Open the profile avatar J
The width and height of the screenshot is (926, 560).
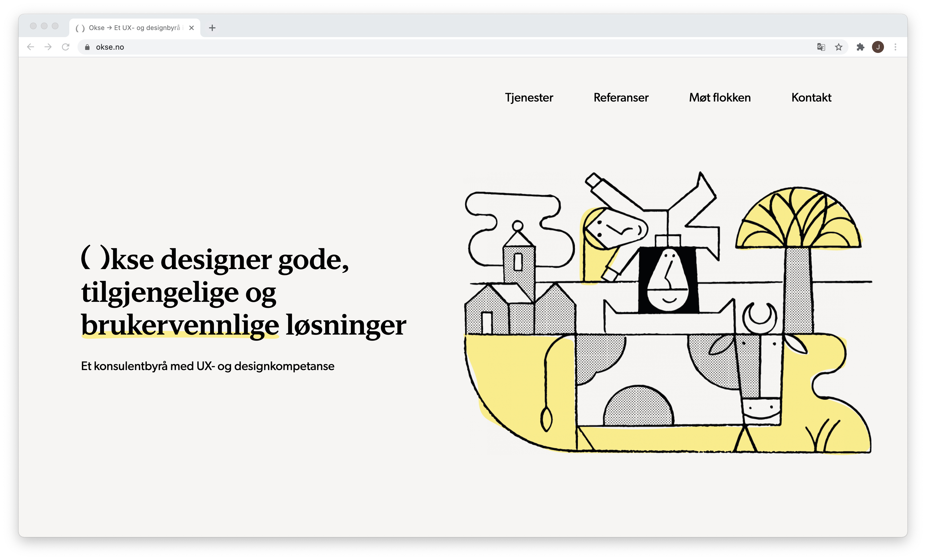(878, 47)
